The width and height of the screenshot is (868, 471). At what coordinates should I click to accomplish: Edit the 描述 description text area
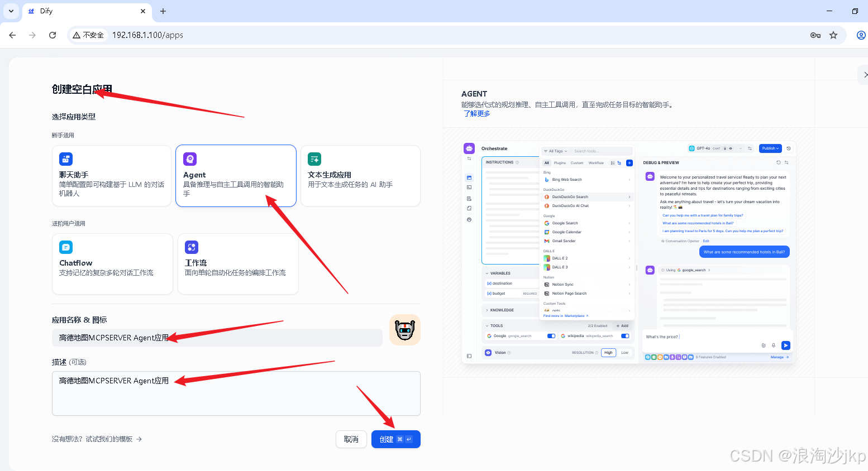(x=236, y=393)
